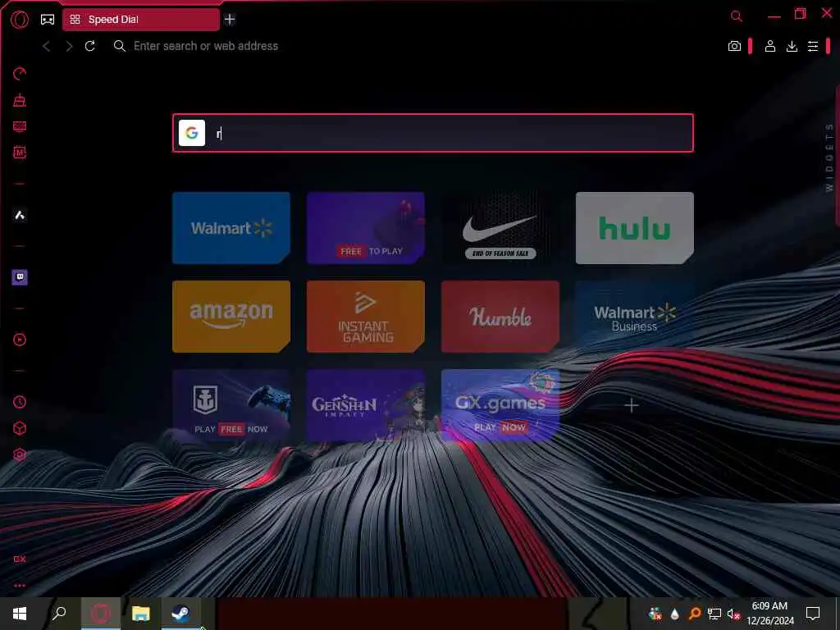Go back with the back arrow
The height and width of the screenshot is (630, 840).
(47, 46)
